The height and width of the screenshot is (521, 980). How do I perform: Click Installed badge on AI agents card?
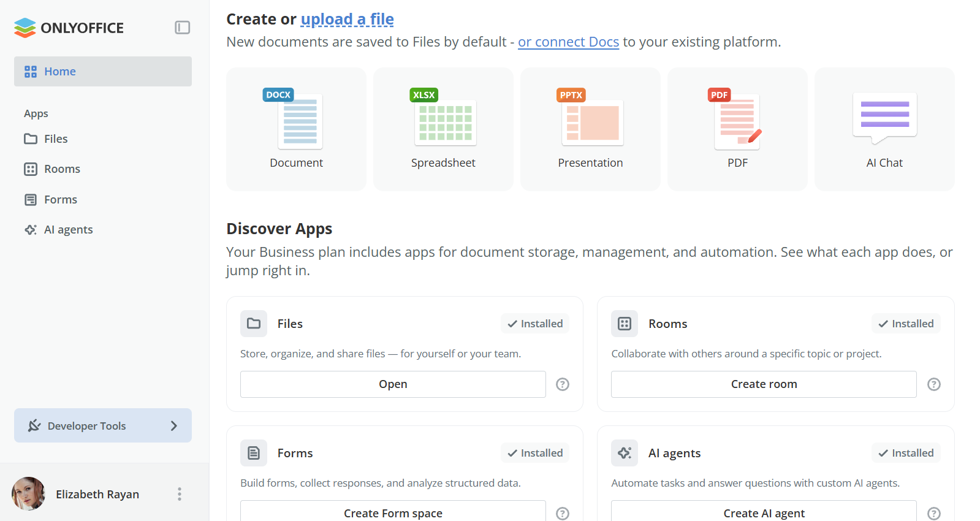tap(906, 453)
